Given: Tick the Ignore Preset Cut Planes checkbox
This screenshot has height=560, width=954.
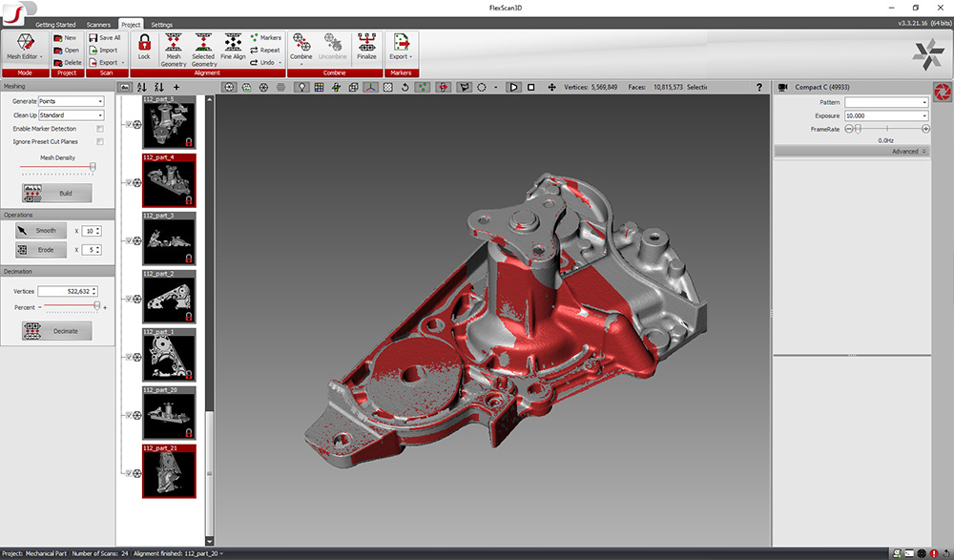Looking at the screenshot, I should point(100,141).
